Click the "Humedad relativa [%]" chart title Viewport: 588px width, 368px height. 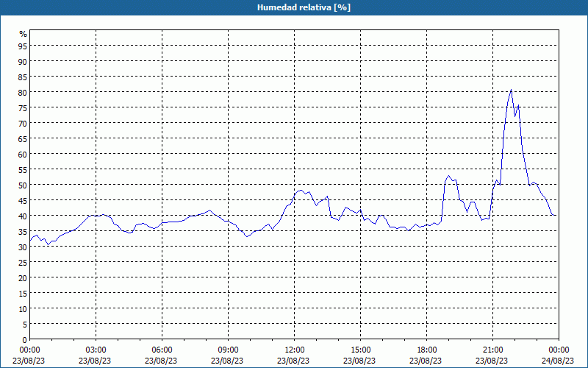pyautogui.click(x=304, y=7)
